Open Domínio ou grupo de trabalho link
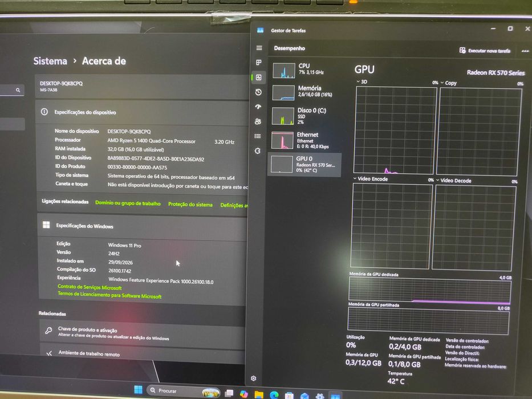This screenshot has width=532, height=399. tap(128, 203)
